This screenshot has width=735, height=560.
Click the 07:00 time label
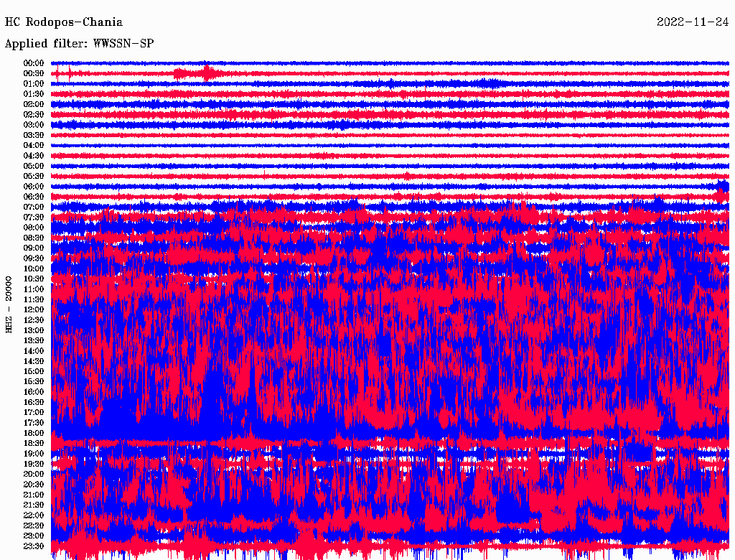click(34, 207)
